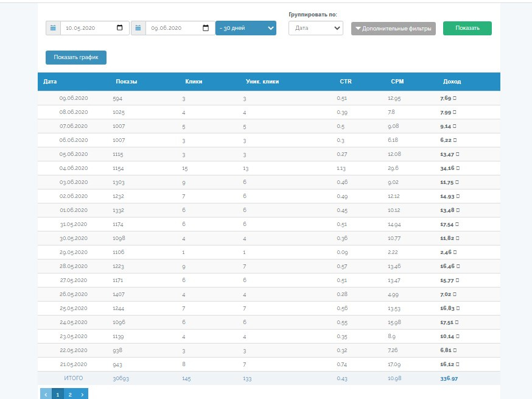Expand "Дополнительные фильтры" panel

[x=393, y=28]
